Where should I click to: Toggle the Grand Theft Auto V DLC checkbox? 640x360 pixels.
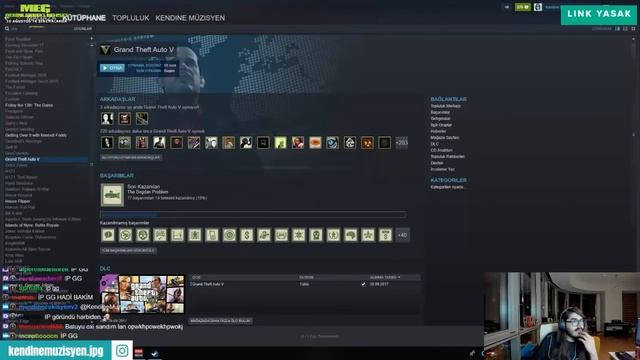pos(363,284)
